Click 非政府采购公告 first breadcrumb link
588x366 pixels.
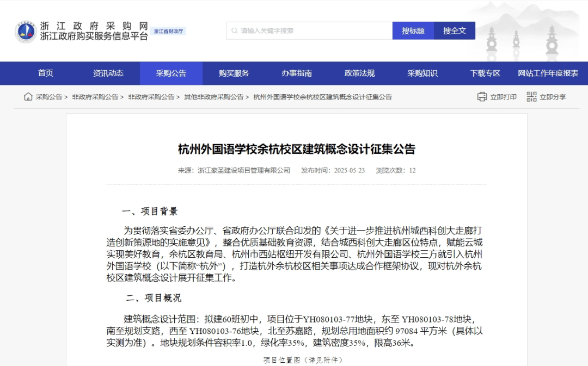[95, 97]
